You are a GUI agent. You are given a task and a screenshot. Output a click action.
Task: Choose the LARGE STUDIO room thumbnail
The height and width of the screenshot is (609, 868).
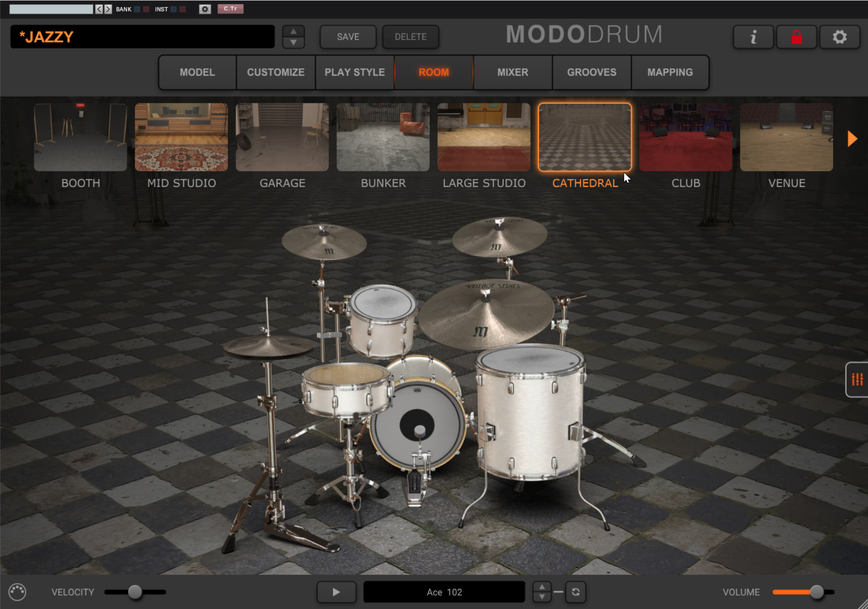(x=484, y=137)
